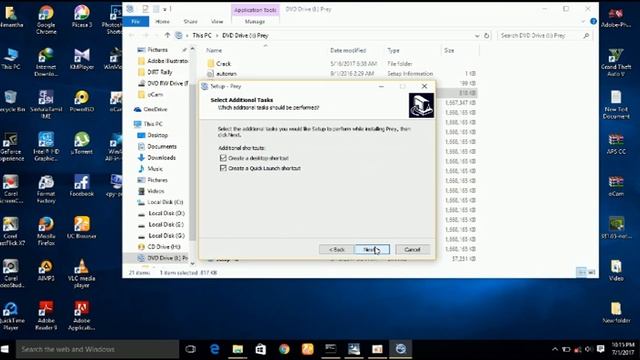Image resolution: width=640 pixels, height=360 pixels.
Task: Open the View ribbon tab
Action: [x=217, y=22]
